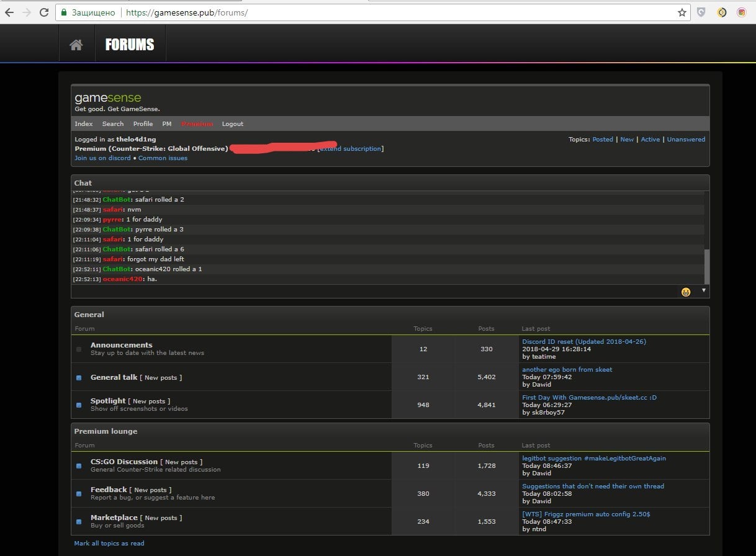Reload the page using the refresh icon
The width and height of the screenshot is (756, 556).
point(44,12)
